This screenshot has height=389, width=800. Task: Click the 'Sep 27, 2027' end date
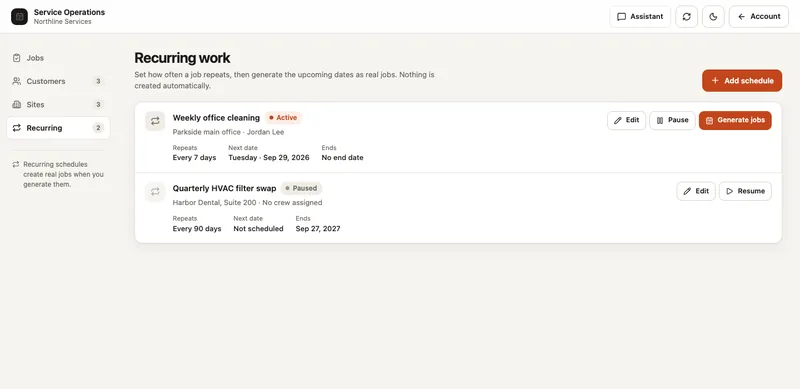318,229
